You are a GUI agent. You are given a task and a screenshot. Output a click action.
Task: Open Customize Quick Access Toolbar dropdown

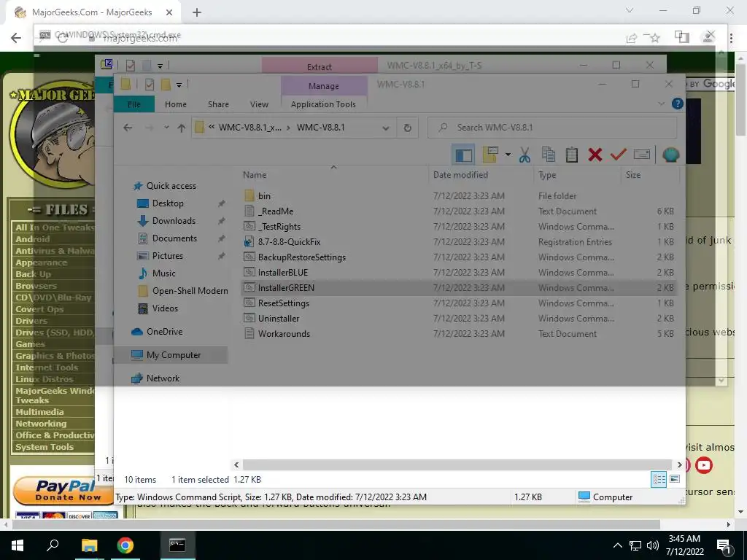(179, 85)
